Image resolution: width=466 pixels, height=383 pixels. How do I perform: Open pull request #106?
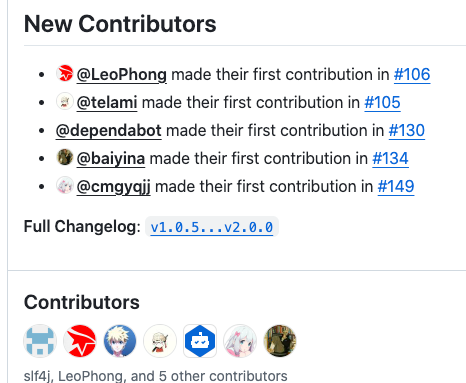[412, 74]
